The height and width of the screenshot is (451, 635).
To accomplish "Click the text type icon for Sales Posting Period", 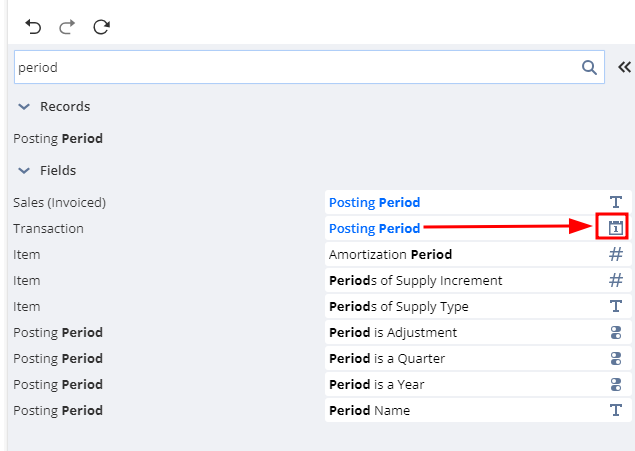I will point(616,202).
